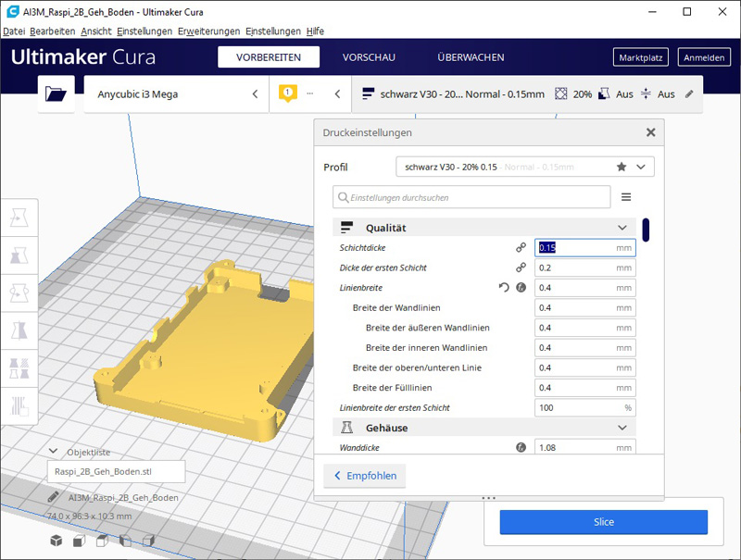Switch to the VORSCHAU stage
Screen dimensions: 741x560
point(369,57)
